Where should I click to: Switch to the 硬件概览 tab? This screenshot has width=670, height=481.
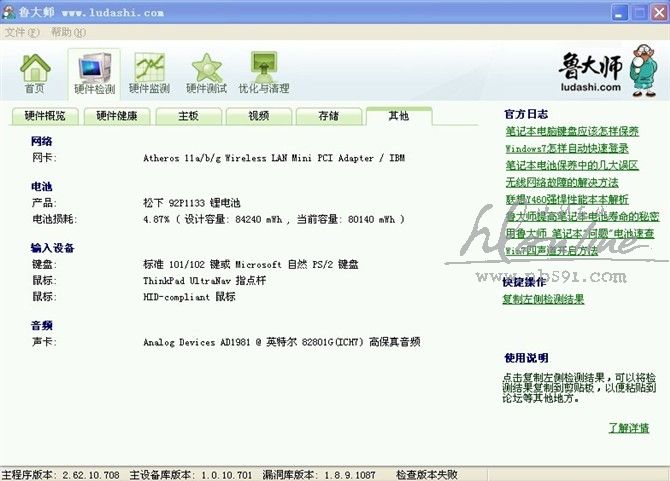point(45,116)
